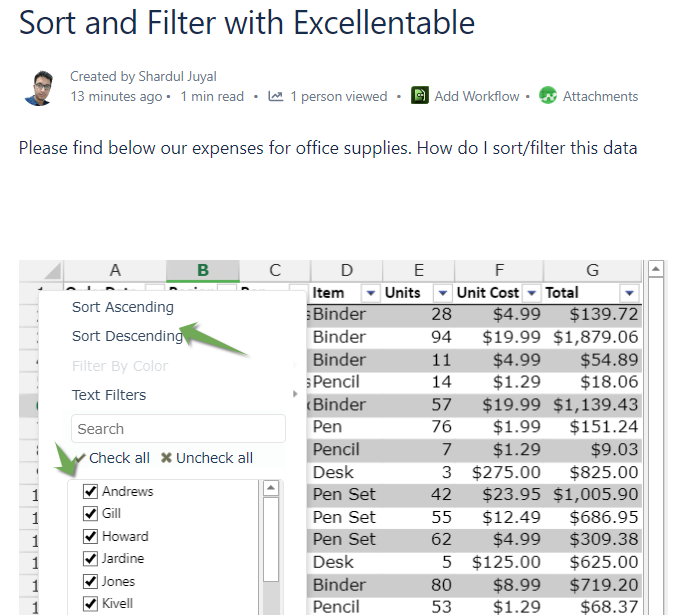Open the Total column filter dropdown
The width and height of the screenshot is (681, 615).
pos(629,293)
